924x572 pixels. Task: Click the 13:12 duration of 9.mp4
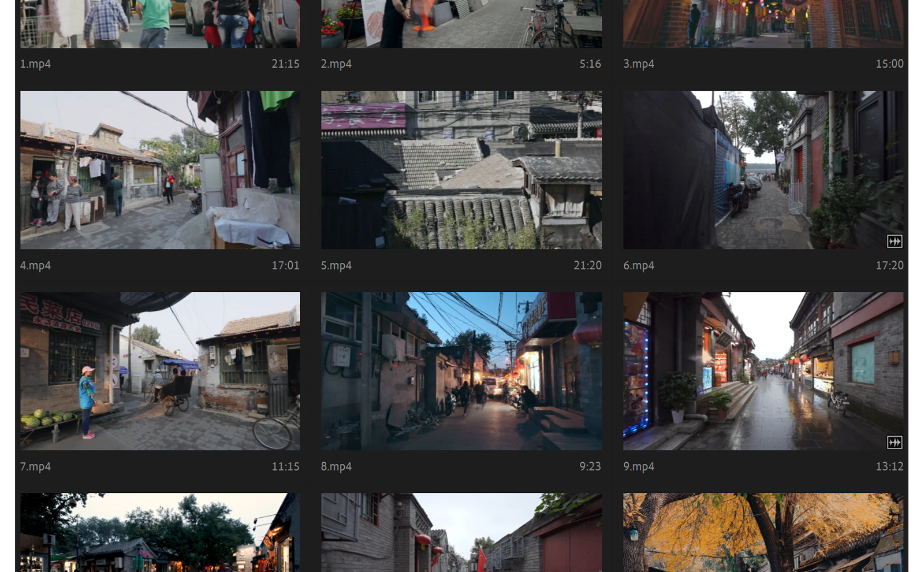coord(889,467)
